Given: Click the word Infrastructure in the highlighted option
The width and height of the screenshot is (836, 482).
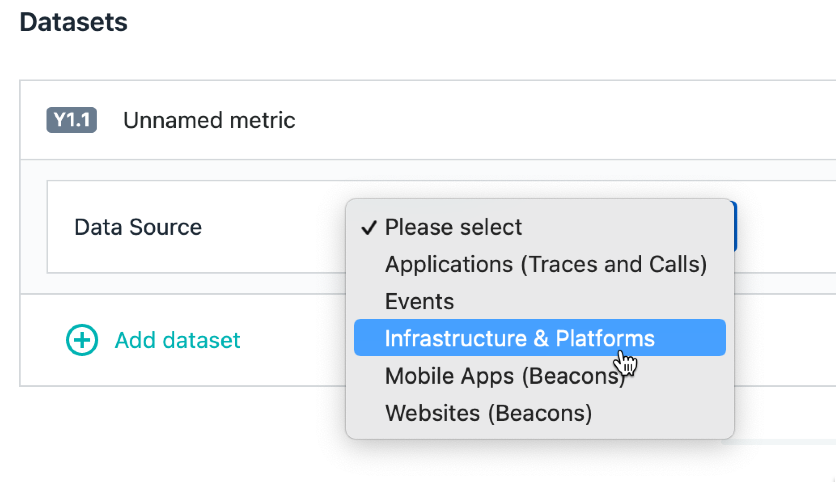Looking at the screenshot, I should coord(455,338).
